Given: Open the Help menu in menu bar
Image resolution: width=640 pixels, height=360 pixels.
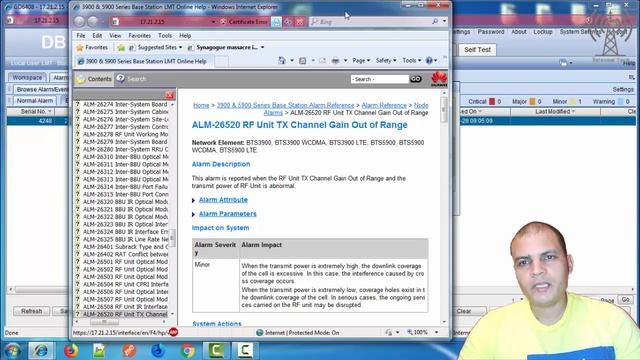Looking at the screenshot, I should (185, 36).
